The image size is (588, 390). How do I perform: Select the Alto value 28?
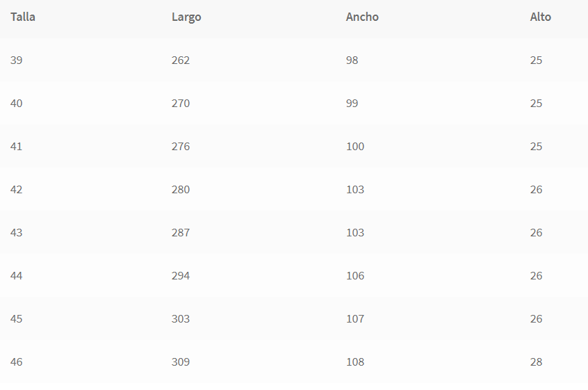536,362
